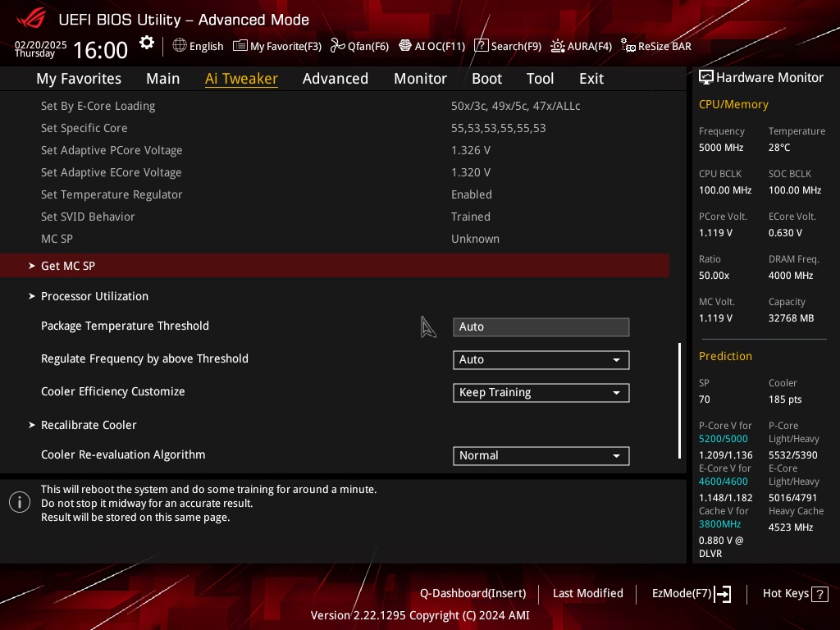Click the 55,53,53,55,55,53 value
Screen dimensions: 840x630
498,128
